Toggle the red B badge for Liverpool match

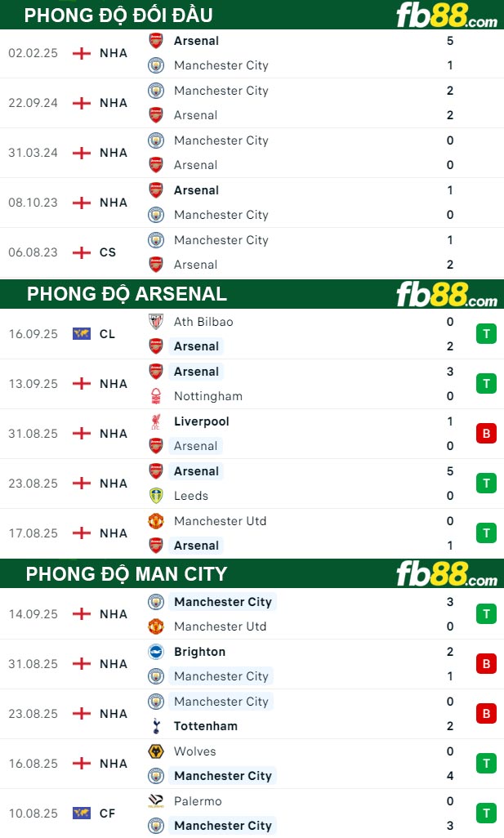[x=486, y=433]
